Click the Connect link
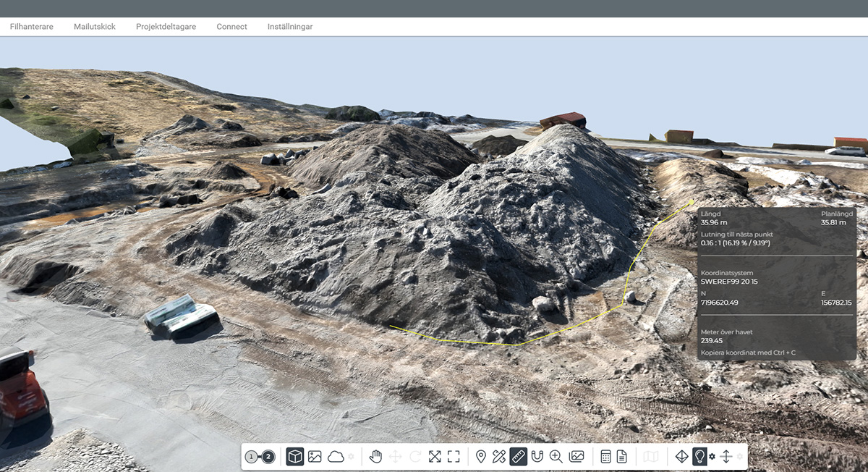 click(x=231, y=27)
